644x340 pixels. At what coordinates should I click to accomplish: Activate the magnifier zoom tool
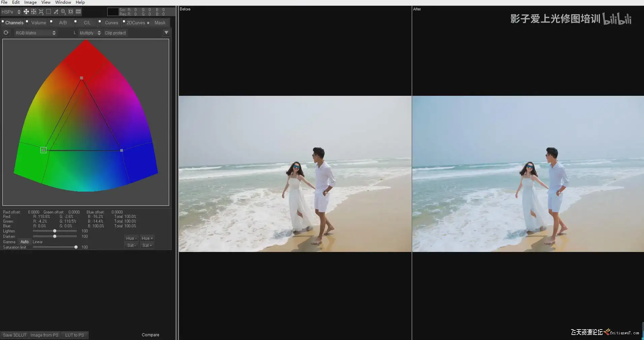pyautogui.click(x=63, y=12)
